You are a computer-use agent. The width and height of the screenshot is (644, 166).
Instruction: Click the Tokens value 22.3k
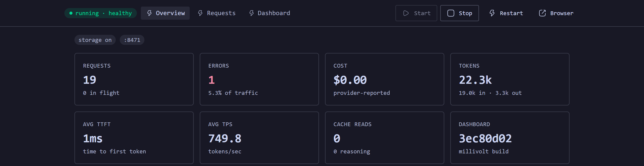475,80
